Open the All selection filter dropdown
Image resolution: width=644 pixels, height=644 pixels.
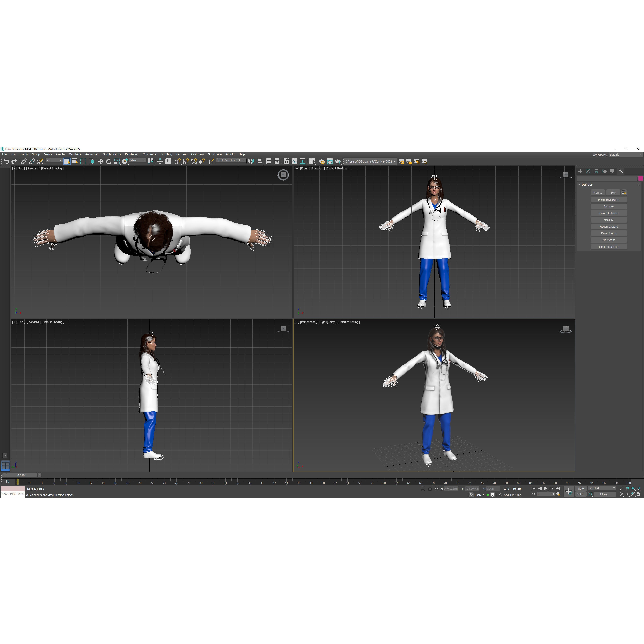click(x=54, y=161)
